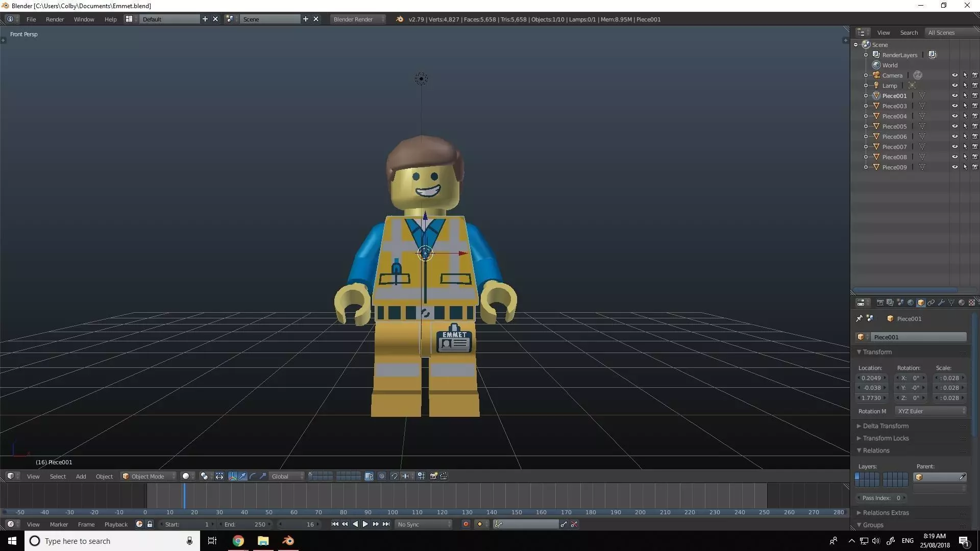The image size is (980, 551).
Task: Open the Object Data tab (triangle vertices)
Action: [951, 303]
